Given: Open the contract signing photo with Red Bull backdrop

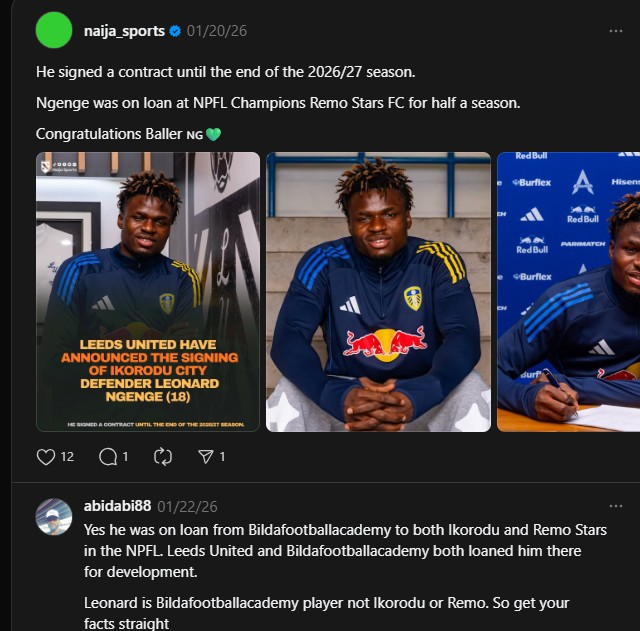Looking at the screenshot, I should [569, 292].
